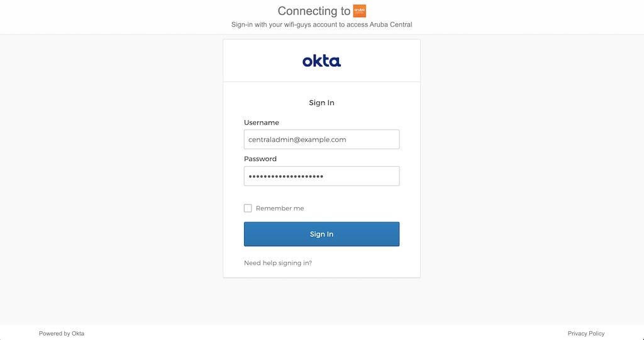Click the 'Connecting to' heading text

[x=314, y=11]
